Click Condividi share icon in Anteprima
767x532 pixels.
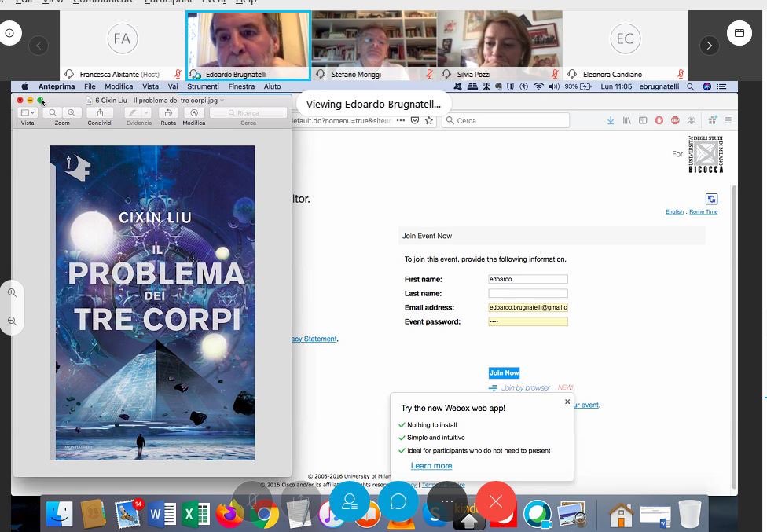(x=100, y=113)
